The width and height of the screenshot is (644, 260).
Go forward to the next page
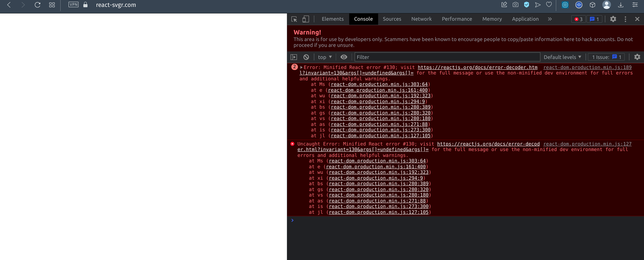tap(23, 5)
